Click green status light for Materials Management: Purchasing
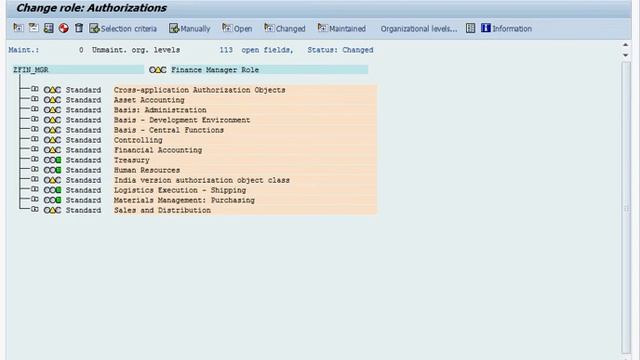The height and width of the screenshot is (360, 640). point(52,200)
